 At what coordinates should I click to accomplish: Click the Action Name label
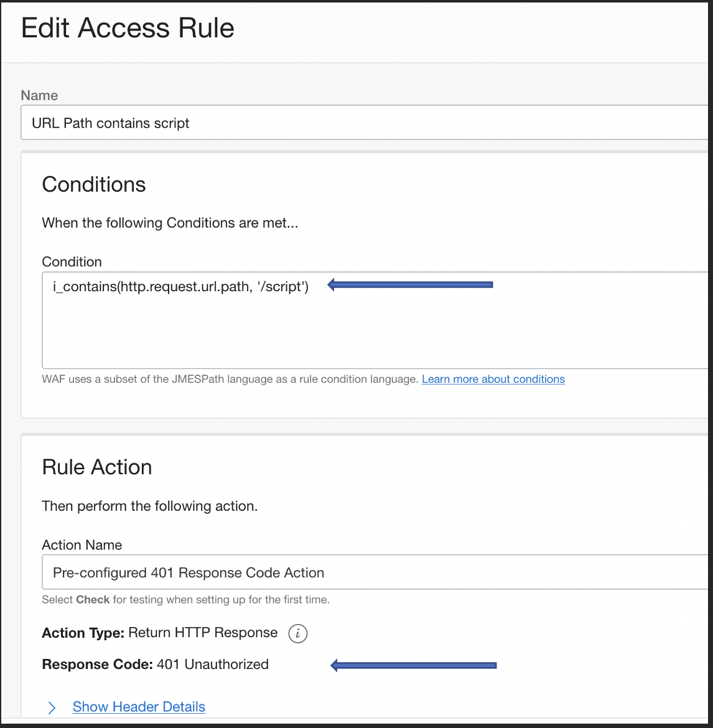tap(82, 545)
